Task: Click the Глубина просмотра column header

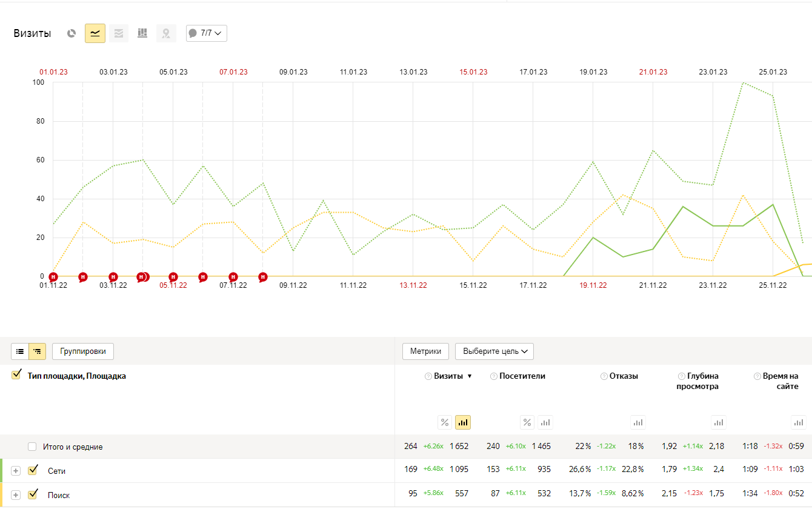Action: point(697,381)
